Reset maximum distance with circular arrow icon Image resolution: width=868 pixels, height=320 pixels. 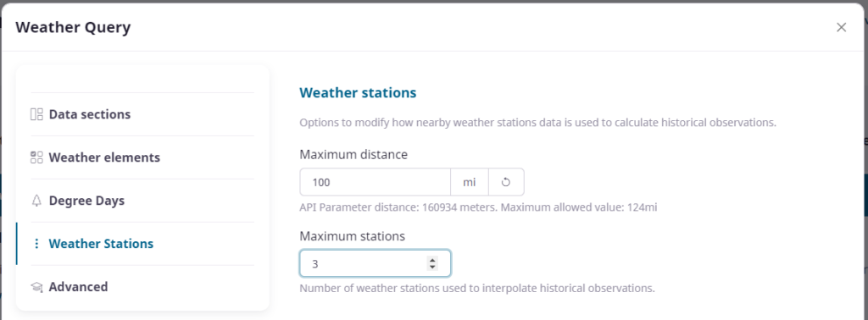point(506,182)
